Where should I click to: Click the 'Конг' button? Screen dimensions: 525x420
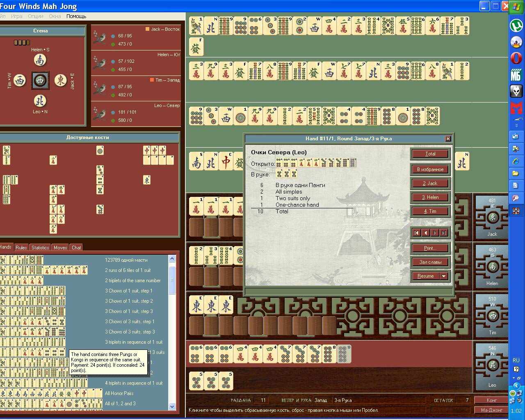coord(491,400)
